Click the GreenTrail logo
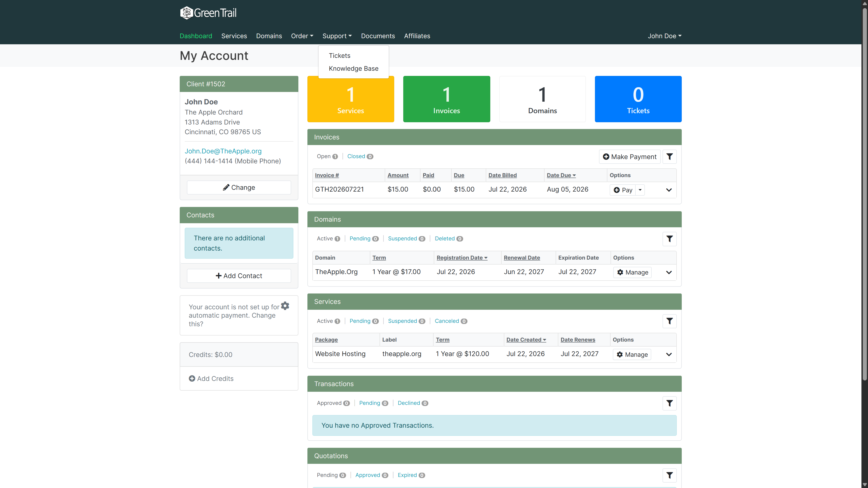The width and height of the screenshot is (868, 488). 208,13
